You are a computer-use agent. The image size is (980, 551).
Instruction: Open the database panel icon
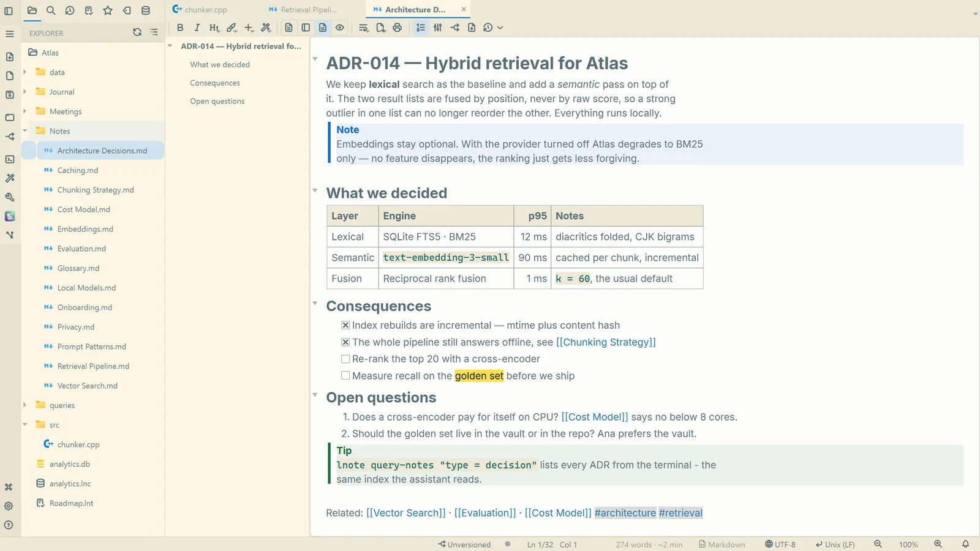coord(146,10)
